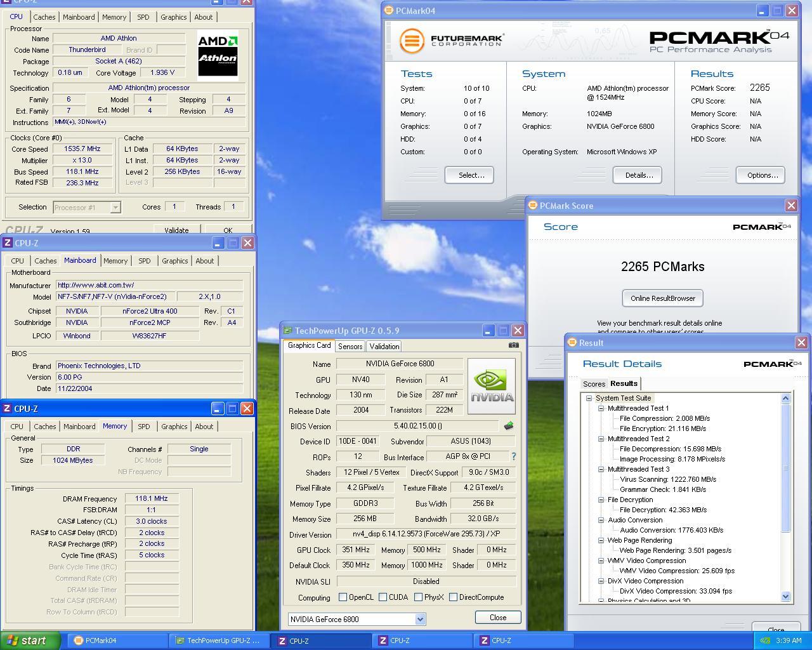
Task: Click the Bus Interface question mark icon
Action: [513, 456]
